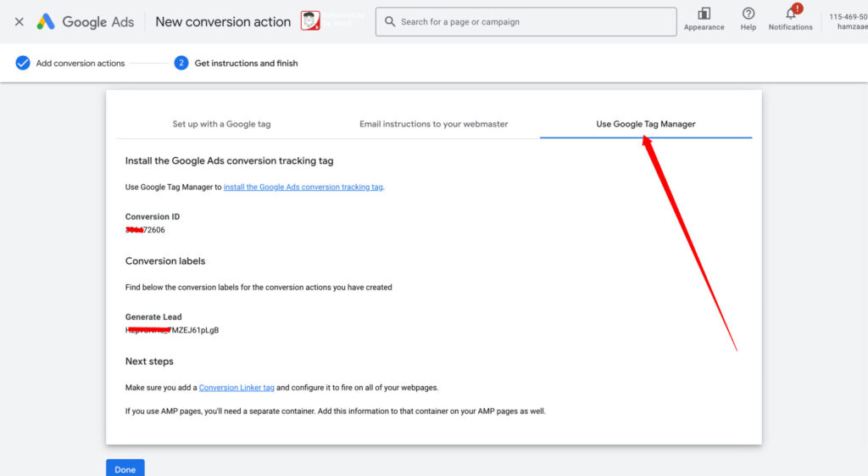Screen dimensions: 868x476
Task: Open the Appearance settings icon
Action: (x=704, y=14)
